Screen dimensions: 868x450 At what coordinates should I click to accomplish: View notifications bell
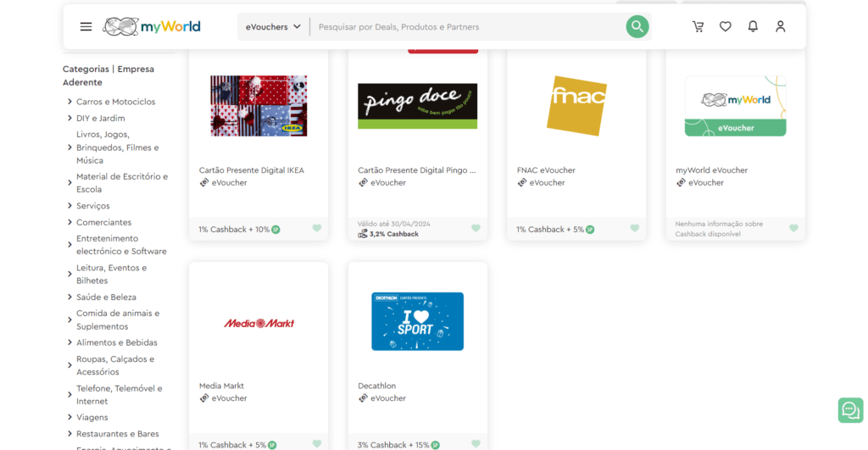click(753, 26)
